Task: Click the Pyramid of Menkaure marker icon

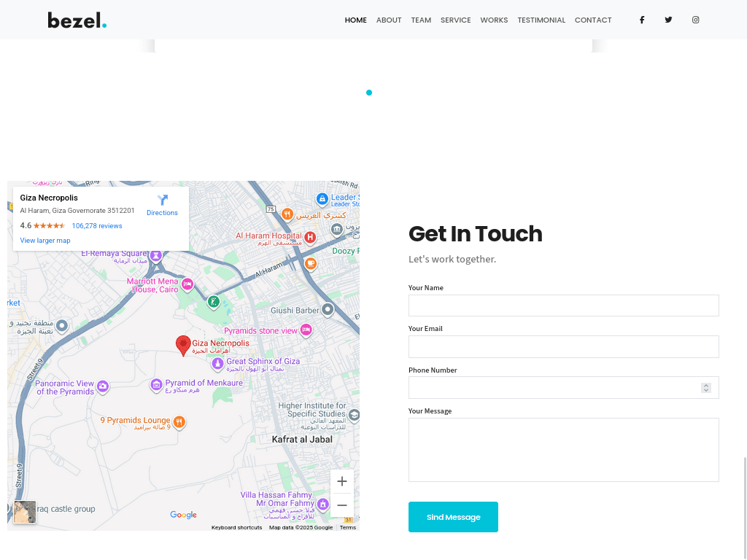Action: click(156, 385)
